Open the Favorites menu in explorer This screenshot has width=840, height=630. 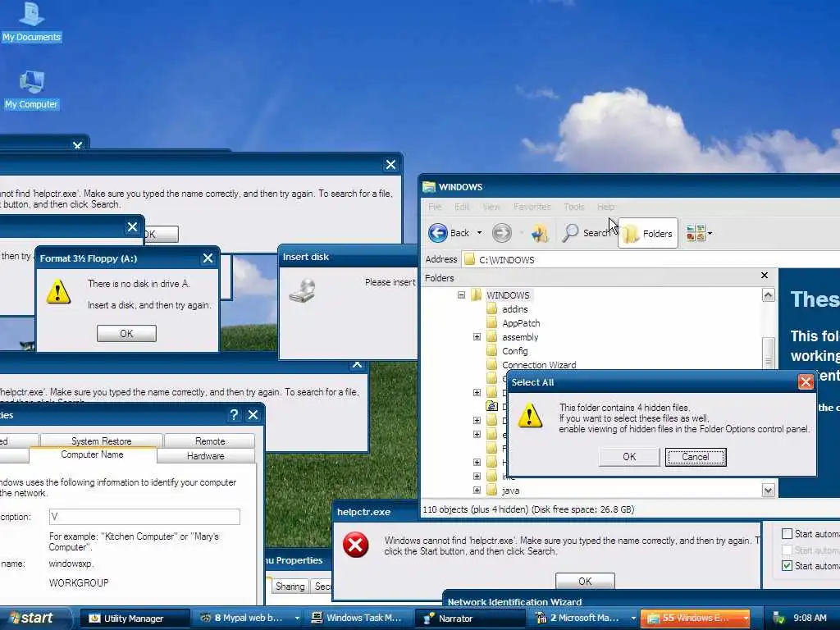[x=532, y=207]
